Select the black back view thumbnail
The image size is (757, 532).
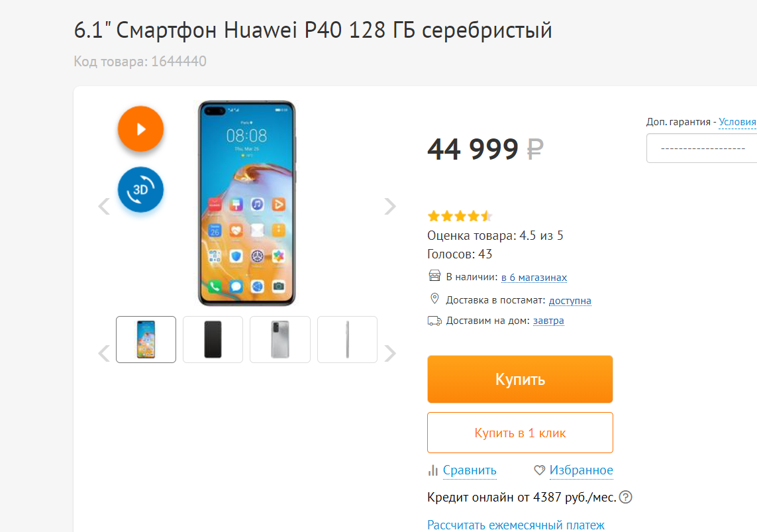click(213, 339)
